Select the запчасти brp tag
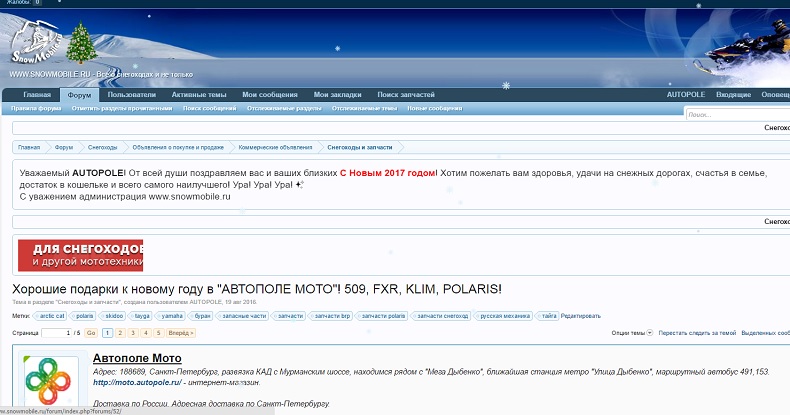This screenshot has height=415, width=790. pos(331,316)
